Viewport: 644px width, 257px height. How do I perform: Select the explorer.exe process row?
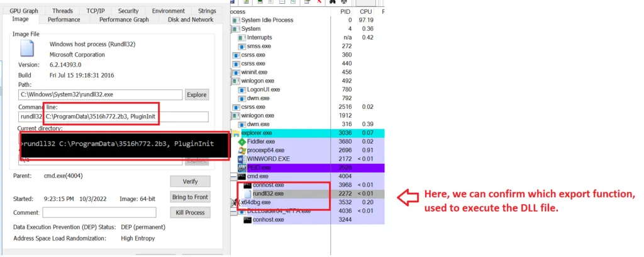[x=308, y=134]
